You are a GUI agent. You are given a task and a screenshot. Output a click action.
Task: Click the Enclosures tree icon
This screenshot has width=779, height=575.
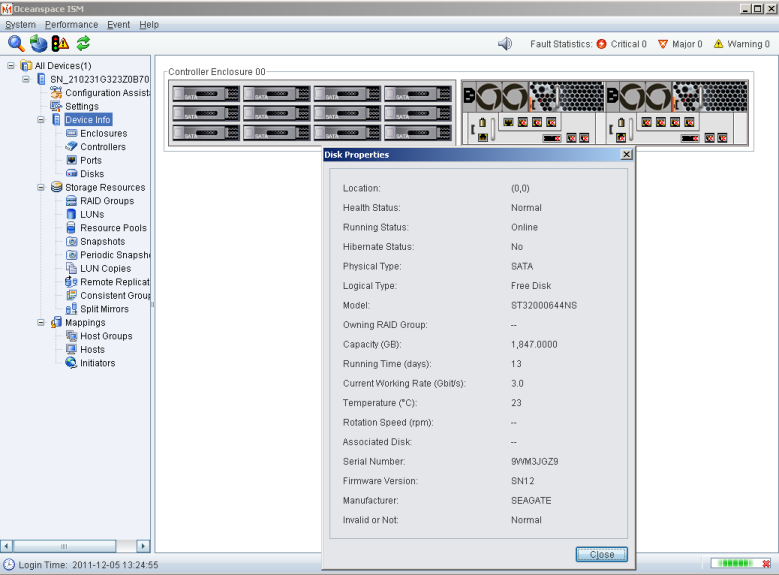72,133
